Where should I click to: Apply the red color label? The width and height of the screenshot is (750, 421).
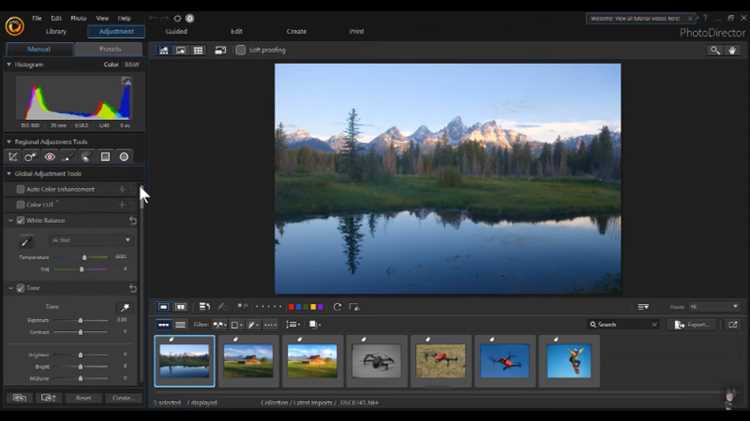(291, 307)
